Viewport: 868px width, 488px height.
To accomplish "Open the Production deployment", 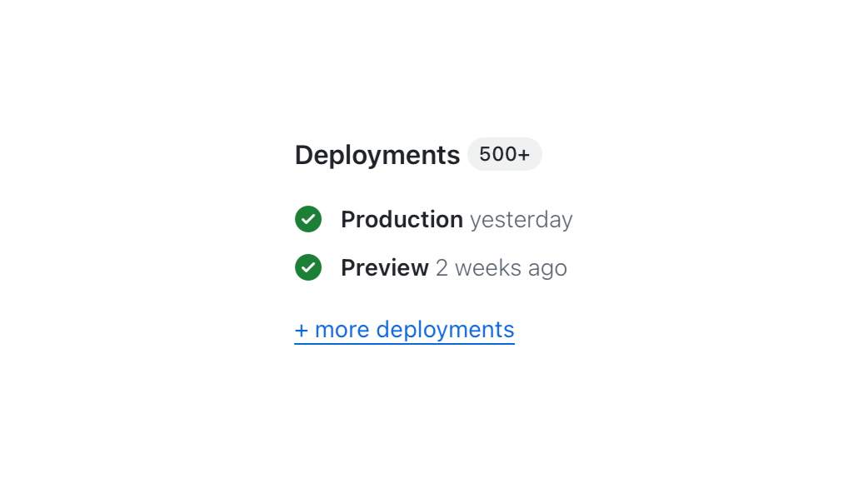I will pos(402,219).
